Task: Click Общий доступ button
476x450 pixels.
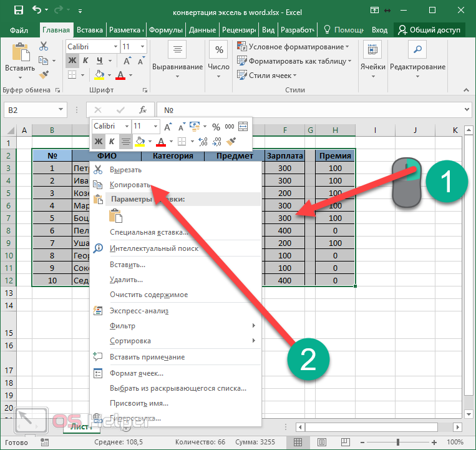Action: tap(429, 30)
